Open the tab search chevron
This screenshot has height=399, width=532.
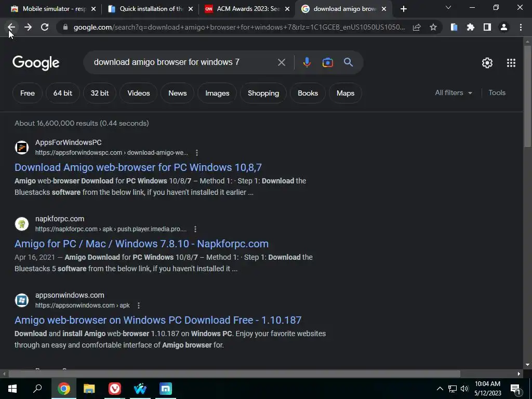click(x=448, y=7)
